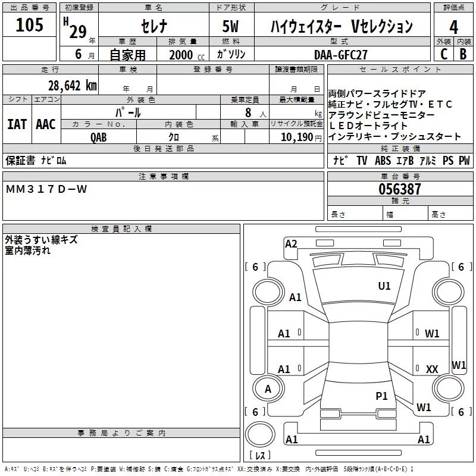
Task: Click the displacement value 2000 cc
Action: [x=187, y=55]
